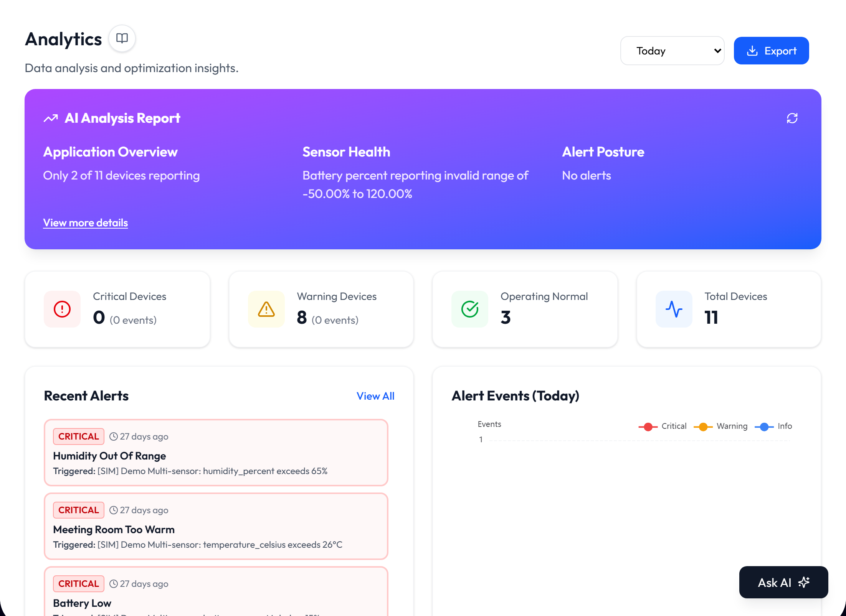Click the sparkle icon on Ask AI

tap(804, 582)
